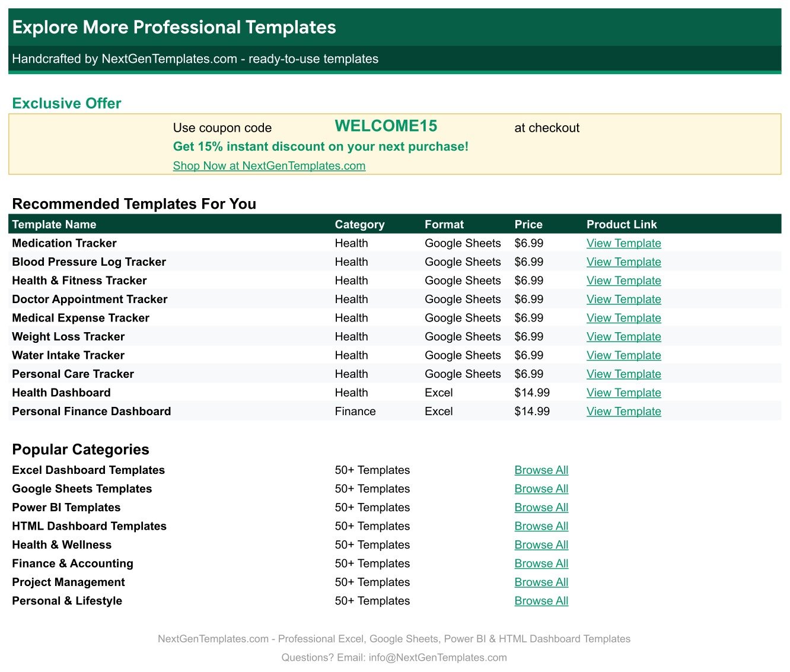
Task: Click the Health Dashboard name cell
Action: (x=61, y=393)
